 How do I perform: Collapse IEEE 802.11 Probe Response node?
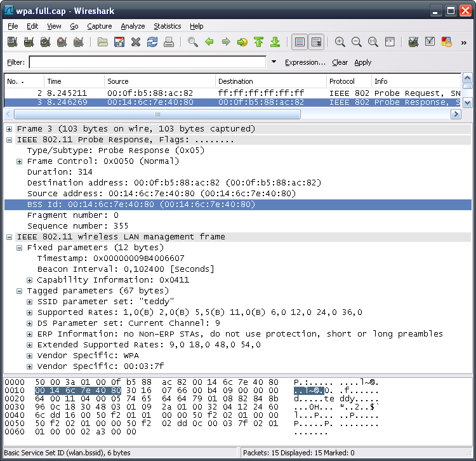[9, 140]
